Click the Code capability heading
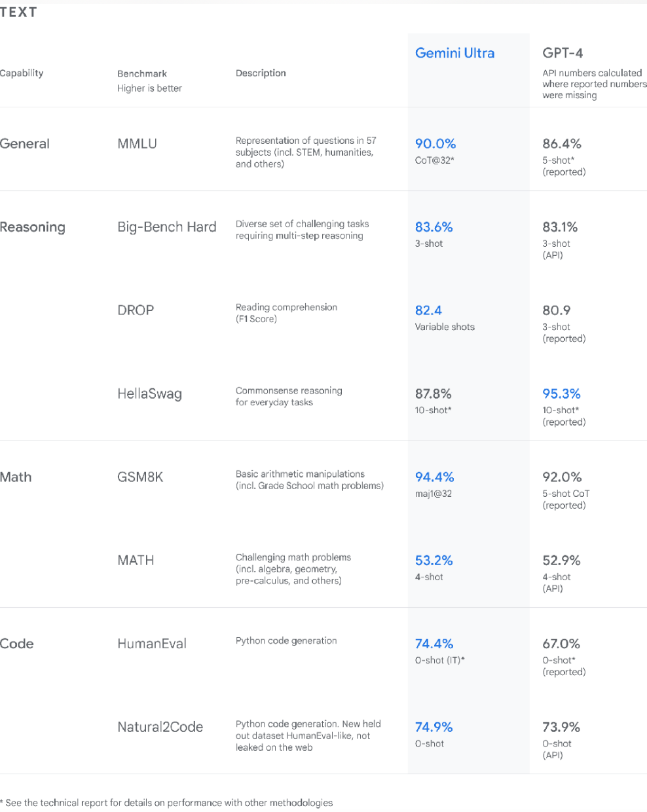 [x=17, y=644]
